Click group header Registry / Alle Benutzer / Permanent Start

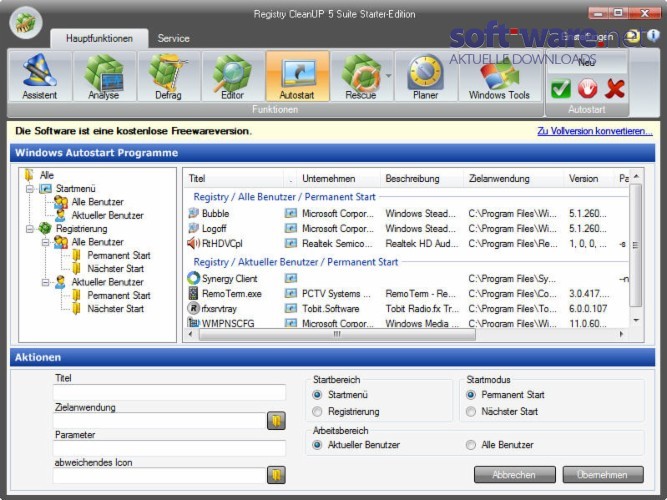click(284, 197)
